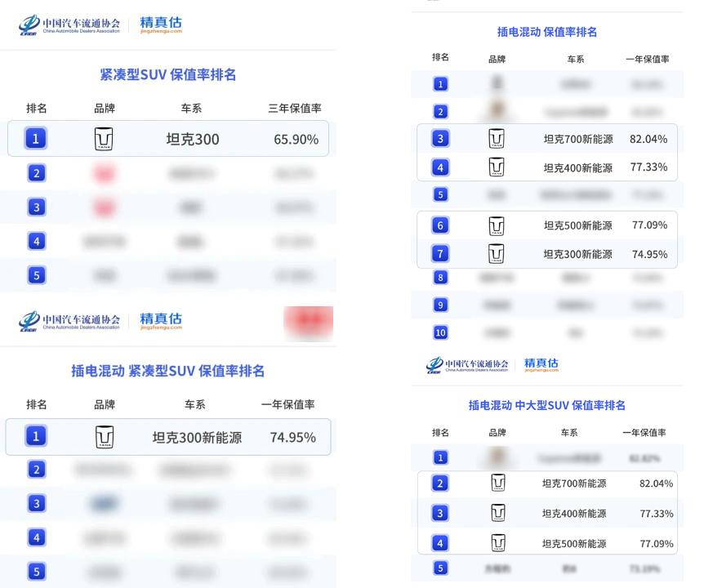Viewport: 704px width, 588px height.
Task: Click the title 插电混动 紧凑型SUV 保值率排名
Action: 168,371
